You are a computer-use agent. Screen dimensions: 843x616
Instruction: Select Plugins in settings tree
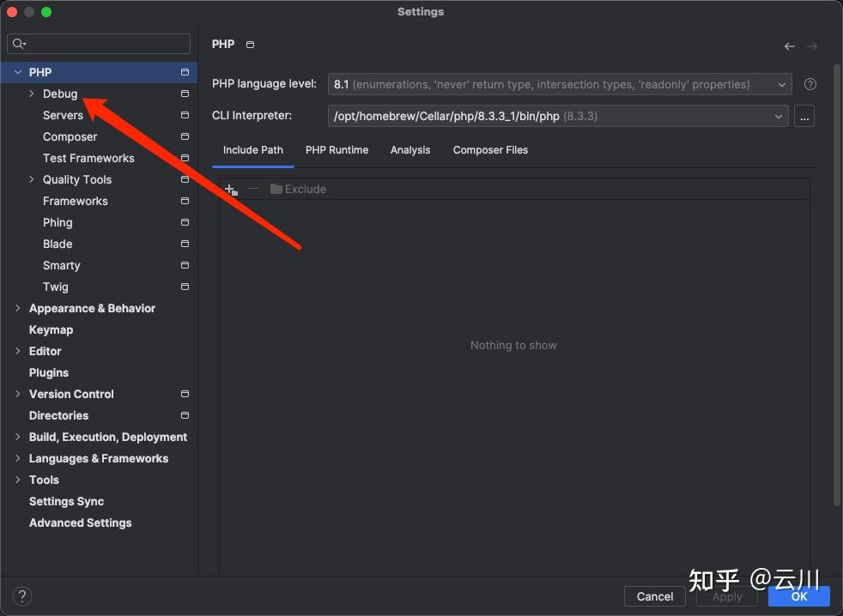click(49, 372)
